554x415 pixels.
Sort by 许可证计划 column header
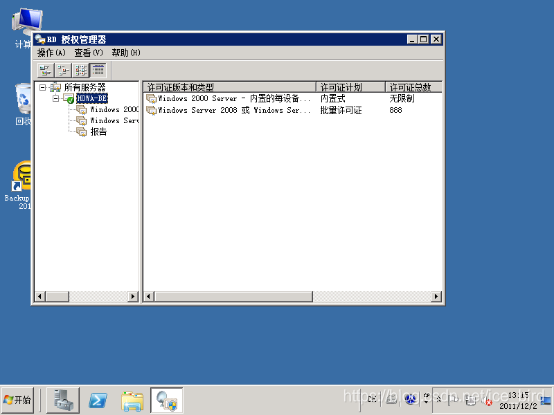point(350,87)
